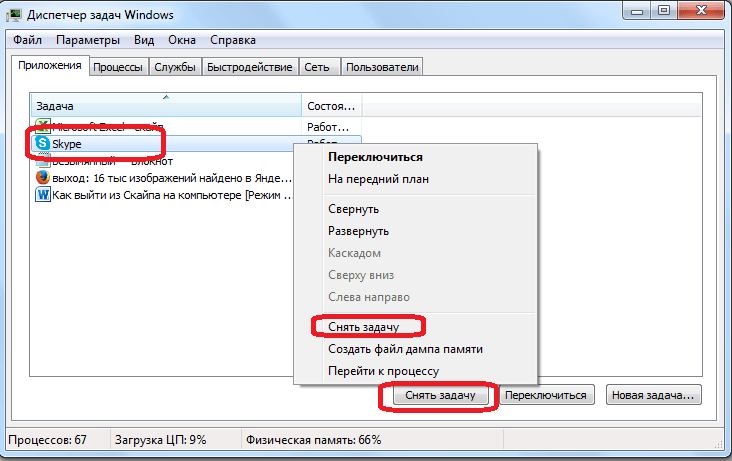Switch to the Службы tab
Viewport: 732px width, 461px height.
click(x=175, y=67)
